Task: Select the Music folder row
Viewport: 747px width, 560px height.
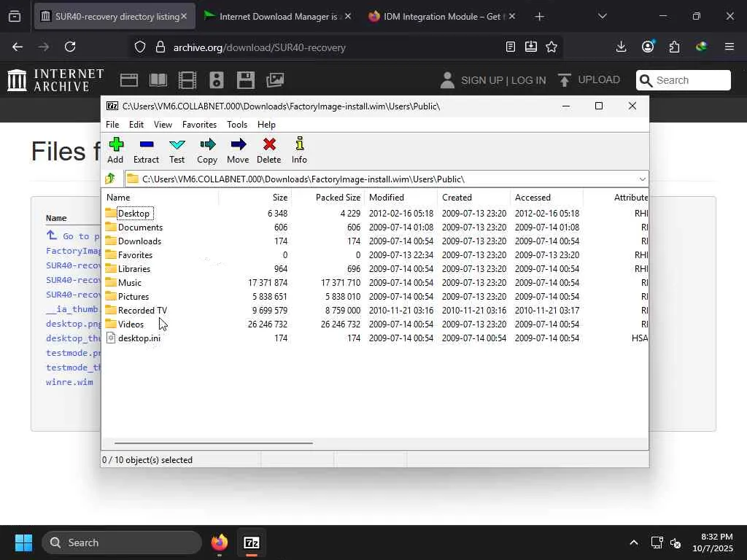Action: pos(376,282)
